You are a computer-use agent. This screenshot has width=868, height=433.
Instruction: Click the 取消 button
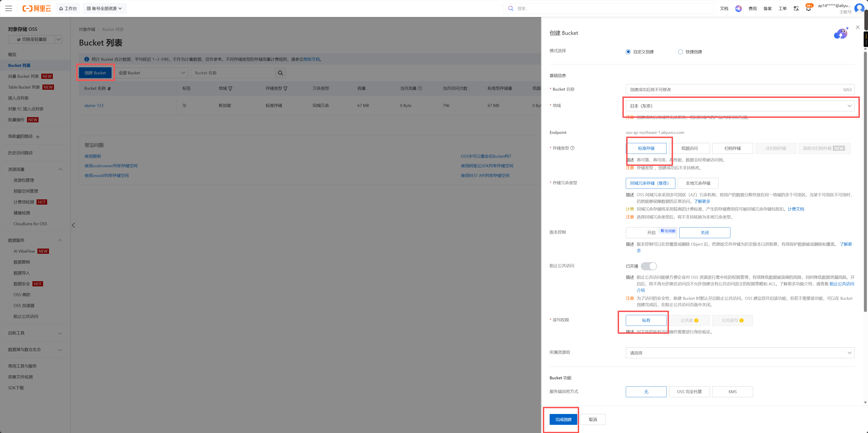[593, 420]
